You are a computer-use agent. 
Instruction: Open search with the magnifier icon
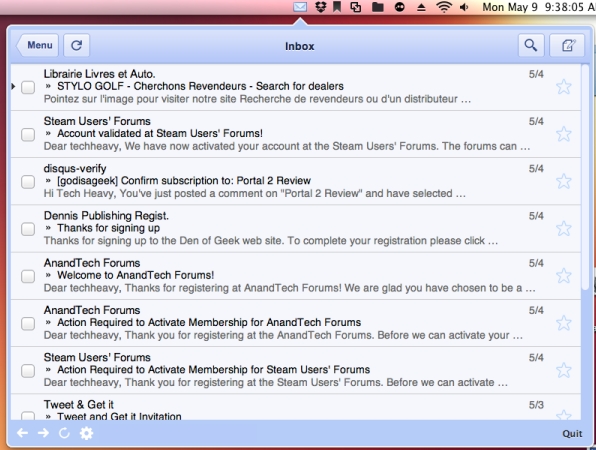point(531,46)
